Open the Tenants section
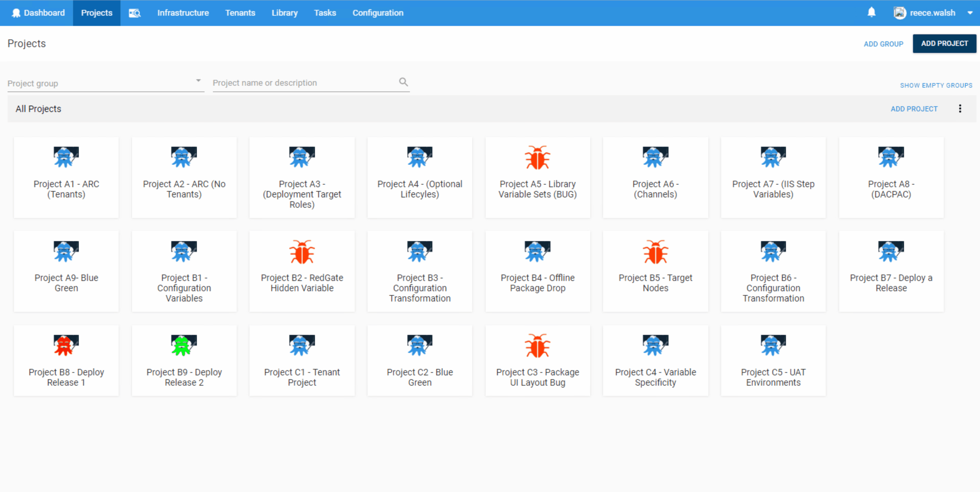 [240, 13]
